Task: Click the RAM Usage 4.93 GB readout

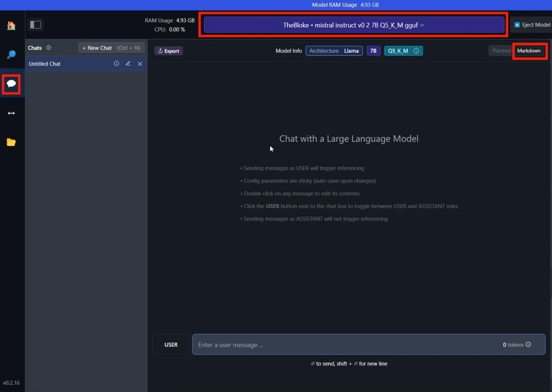Action: (x=170, y=20)
